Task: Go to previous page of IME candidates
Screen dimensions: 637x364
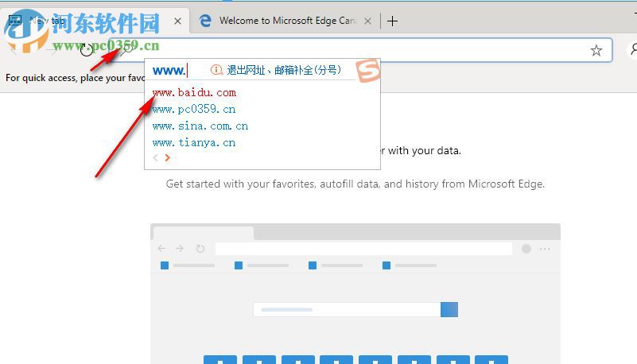Action: 155,158
